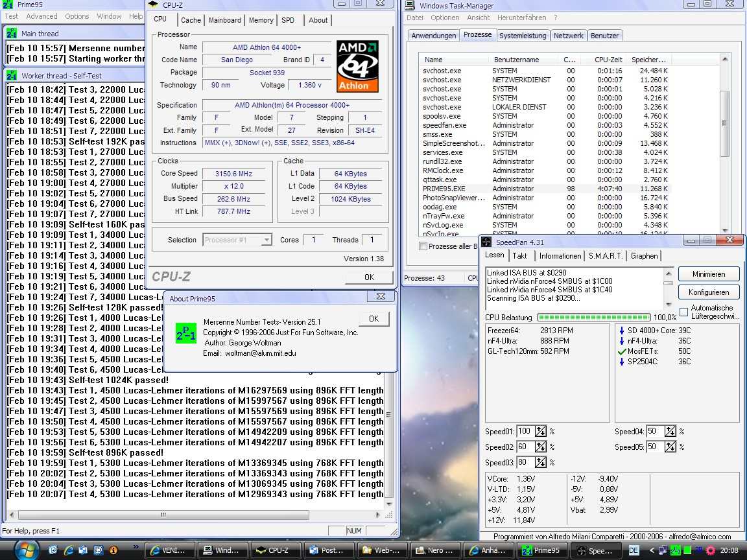
Task: Toggle Automatische Lüftergeschwindigkeit checkbox in SpeedFan
Action: click(683, 312)
